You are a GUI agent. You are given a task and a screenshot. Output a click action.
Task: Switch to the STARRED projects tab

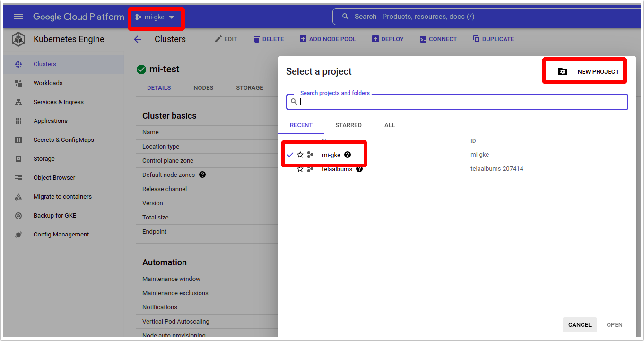point(348,125)
